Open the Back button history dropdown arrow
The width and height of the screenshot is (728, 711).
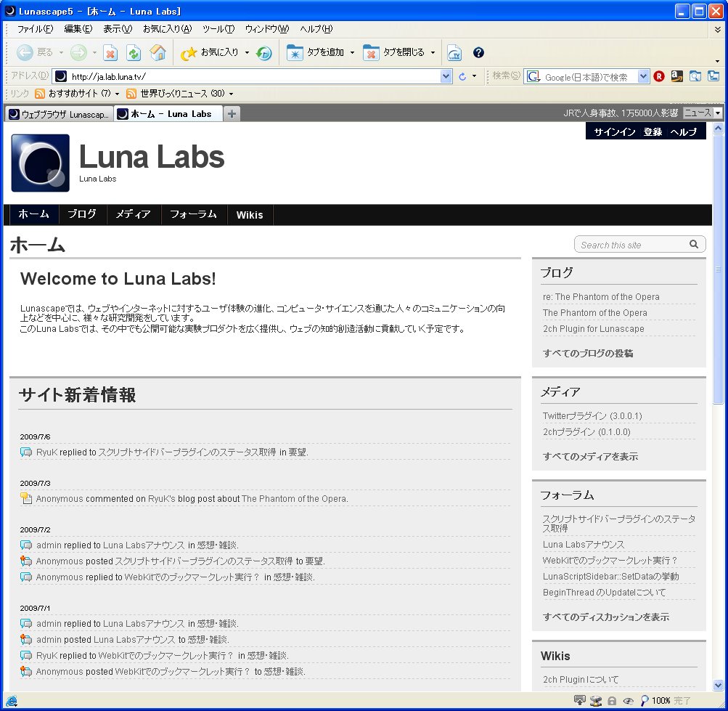(x=61, y=52)
